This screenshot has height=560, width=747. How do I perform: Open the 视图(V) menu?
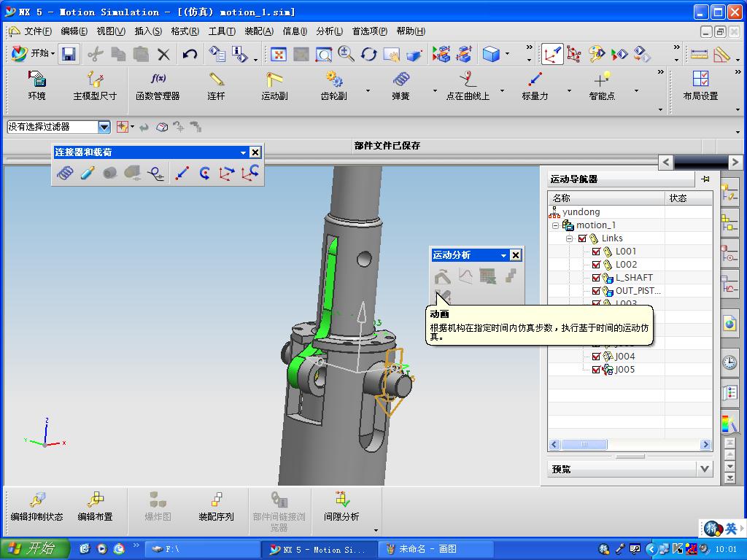pos(111,31)
